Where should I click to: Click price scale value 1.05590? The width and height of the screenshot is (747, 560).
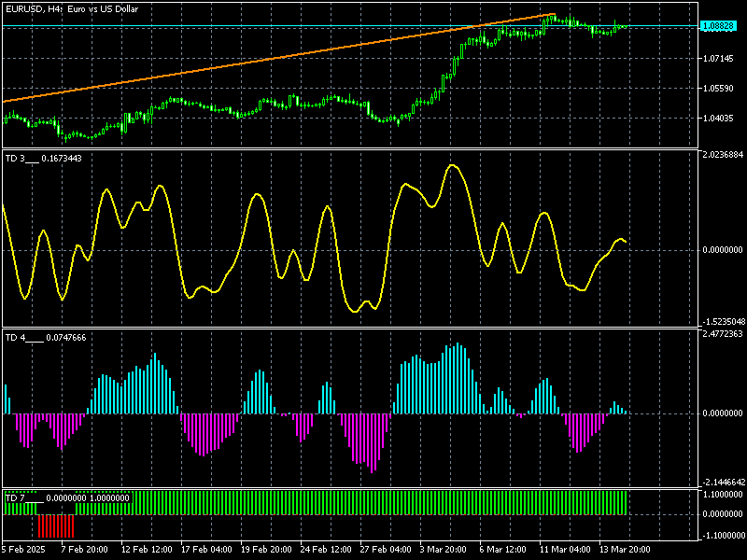tap(718, 89)
